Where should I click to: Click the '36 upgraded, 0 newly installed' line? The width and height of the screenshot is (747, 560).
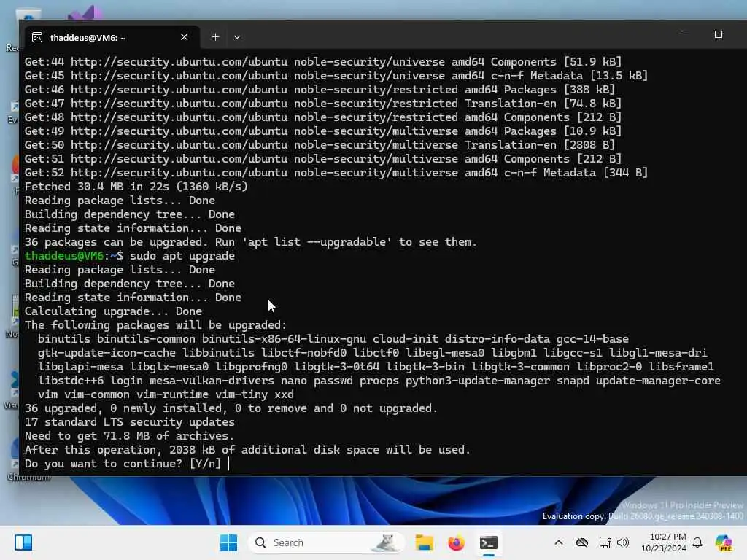(231, 408)
